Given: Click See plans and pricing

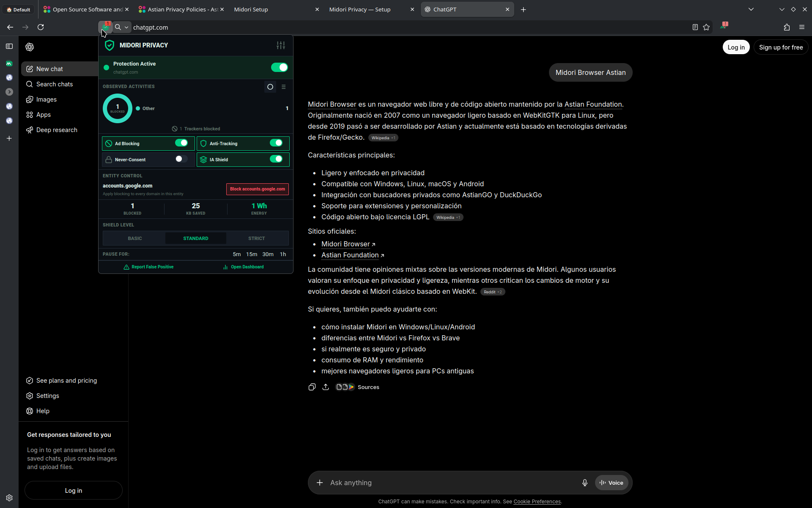Looking at the screenshot, I should coord(62,381).
